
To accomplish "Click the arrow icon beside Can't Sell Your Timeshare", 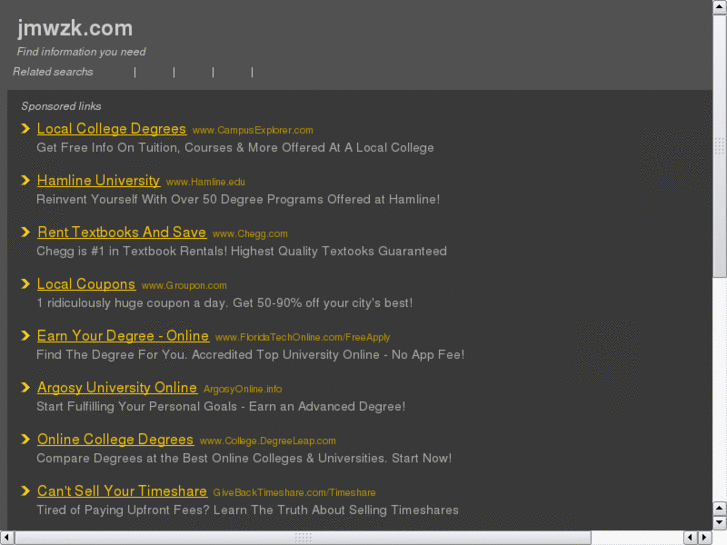I will pyautogui.click(x=26, y=491).
